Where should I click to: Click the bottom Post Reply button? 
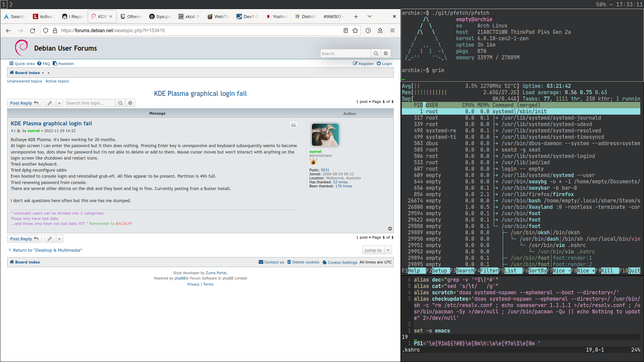pyautogui.click(x=24, y=239)
